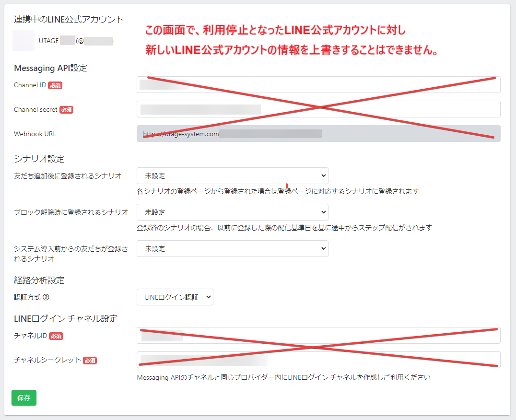This screenshot has height=420, width=516.
Task: Open the 認証方式 dropdown showing LINEログイン認証
Action: (175, 297)
